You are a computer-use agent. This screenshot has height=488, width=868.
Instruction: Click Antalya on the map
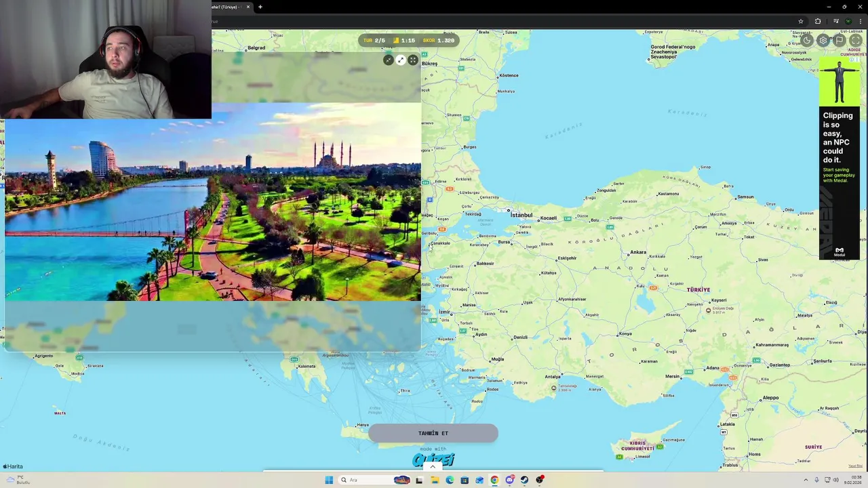(x=553, y=377)
